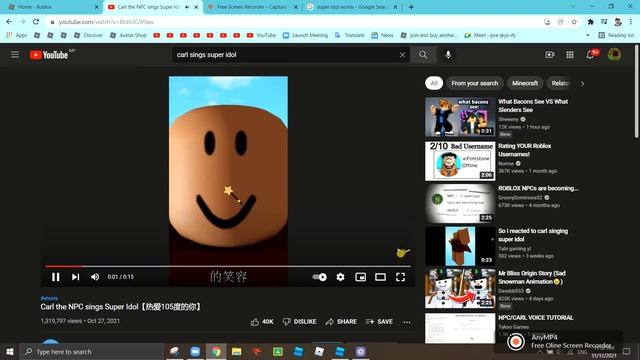
Task: Open the Create video icon
Action: (x=549, y=55)
